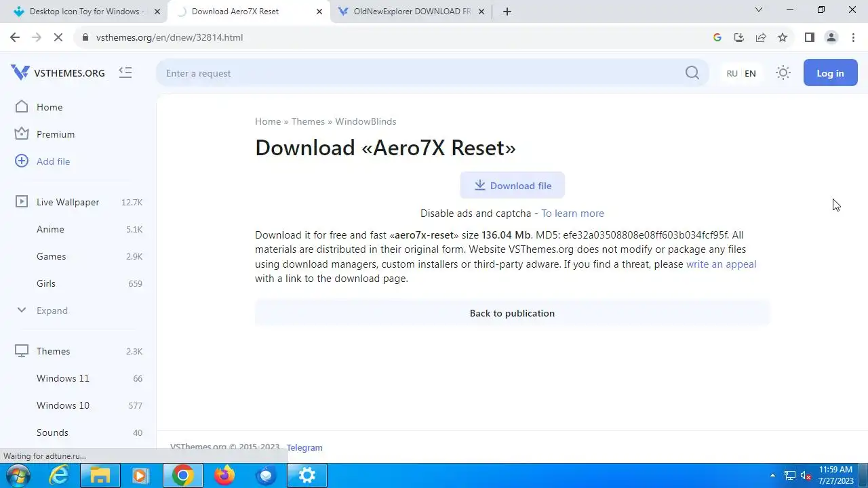Collapse the sidebar menu toggle icon
The height and width of the screenshot is (488, 868).
tap(125, 73)
